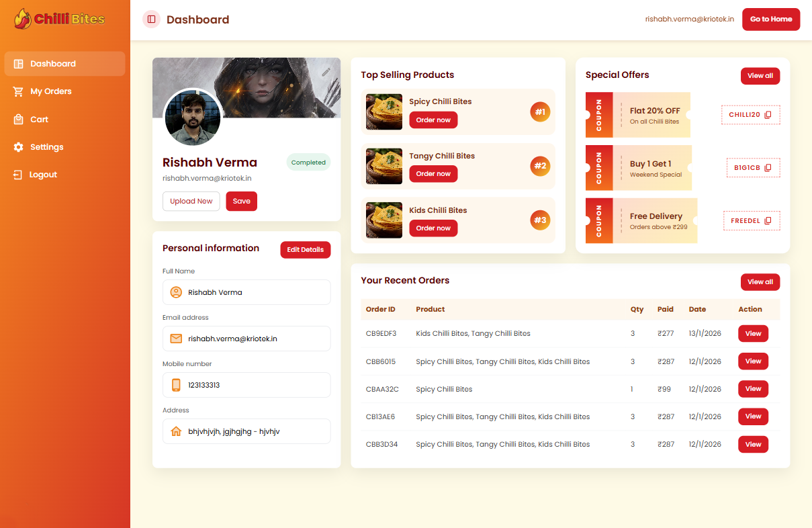View all Special Offers
This screenshot has width=812, height=528.
coord(760,76)
